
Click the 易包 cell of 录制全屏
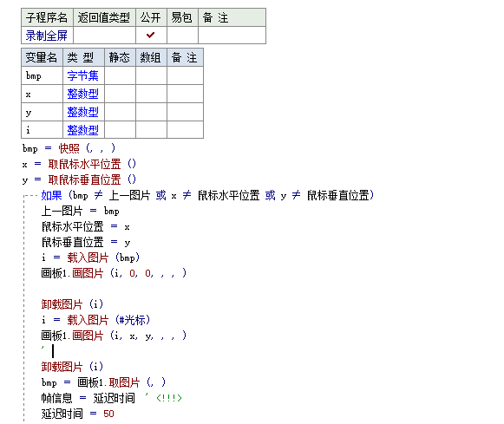pos(182,35)
